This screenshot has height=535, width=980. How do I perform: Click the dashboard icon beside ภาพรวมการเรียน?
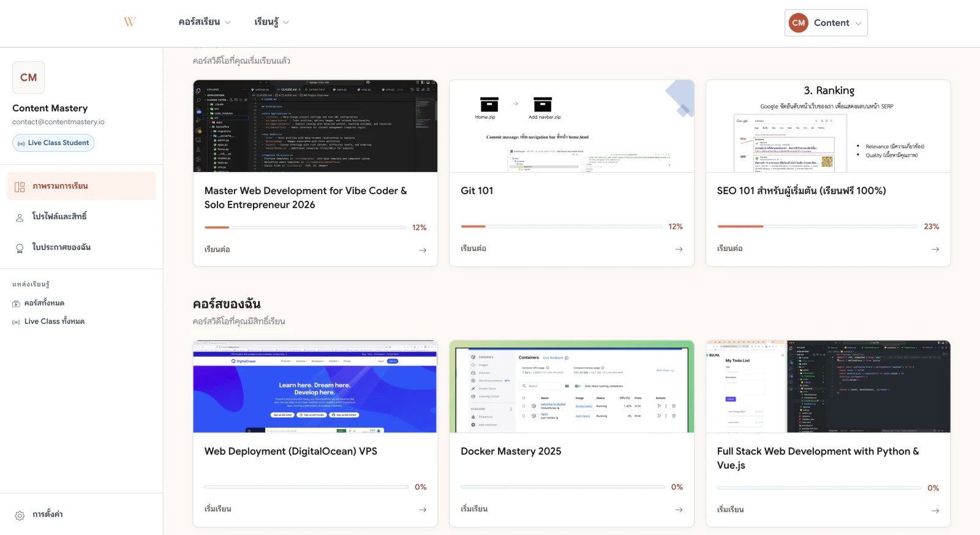[x=20, y=187]
